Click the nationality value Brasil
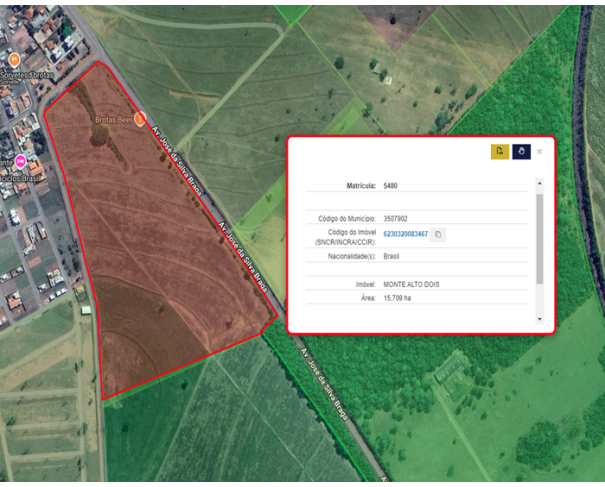This screenshot has height=487, width=605. pyautogui.click(x=391, y=256)
